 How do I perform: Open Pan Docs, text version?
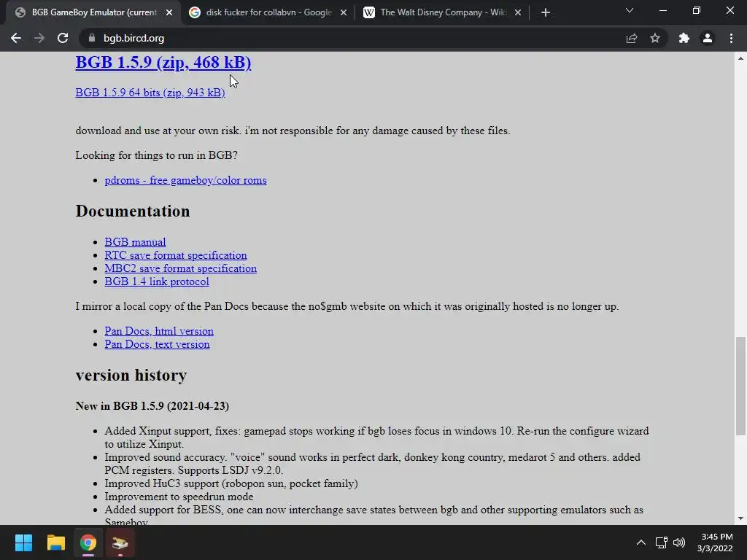pyautogui.click(x=158, y=344)
